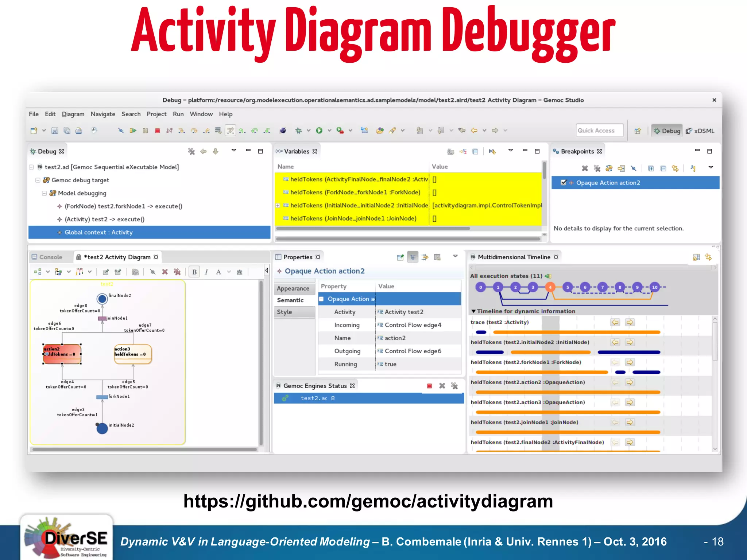Toggle Use Step Filters in main toolbar

(x=230, y=131)
